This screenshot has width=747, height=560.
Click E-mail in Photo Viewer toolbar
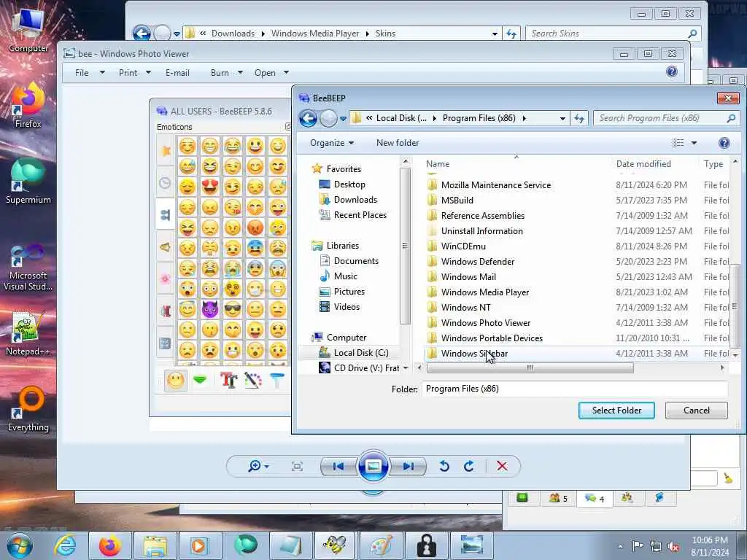(x=177, y=72)
